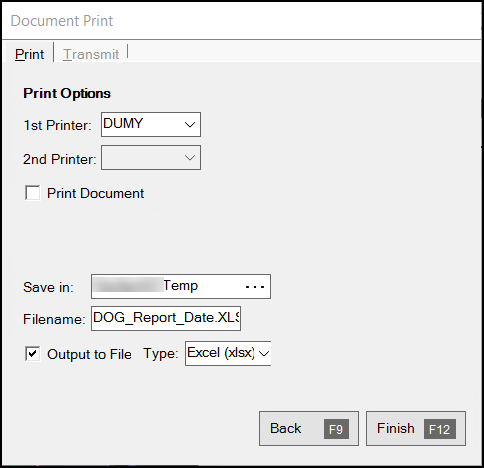
Task: Open the empty 2nd Printer combo box
Action: 151,157
